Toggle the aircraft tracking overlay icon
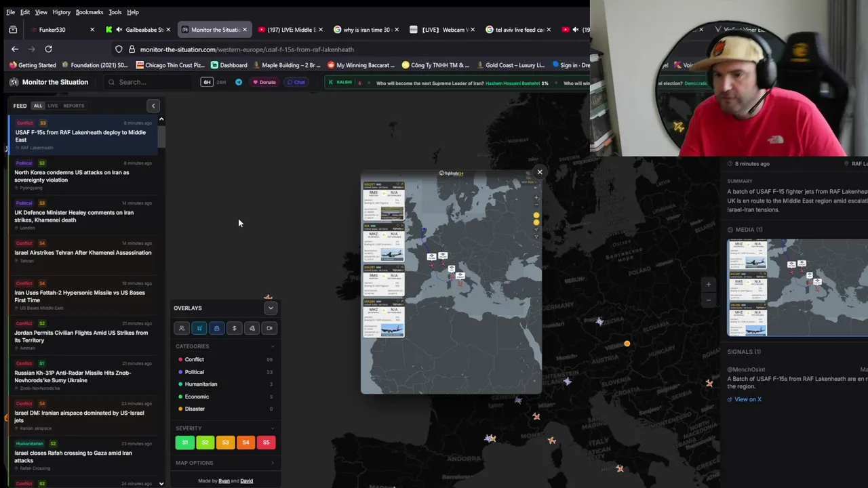 click(x=199, y=328)
